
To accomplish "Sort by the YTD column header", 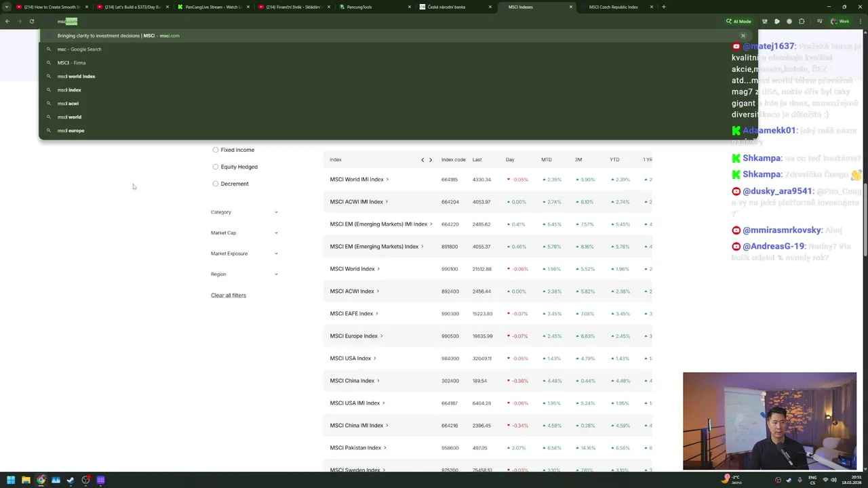I will pyautogui.click(x=614, y=160).
